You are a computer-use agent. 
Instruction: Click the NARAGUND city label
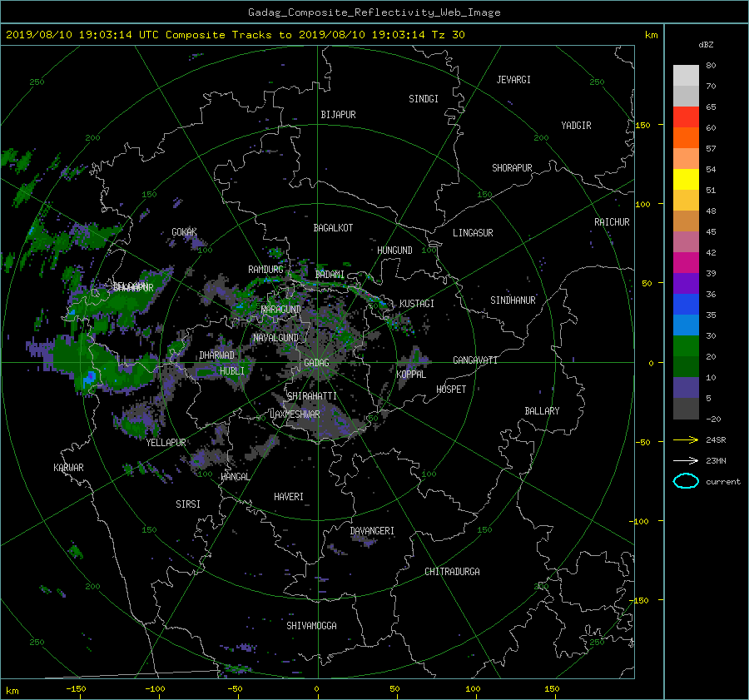click(281, 310)
